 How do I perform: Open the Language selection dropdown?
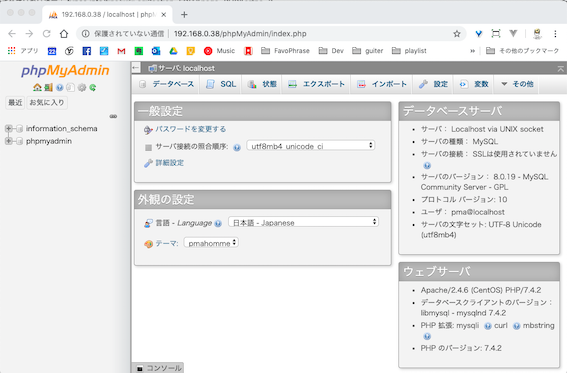(x=303, y=222)
